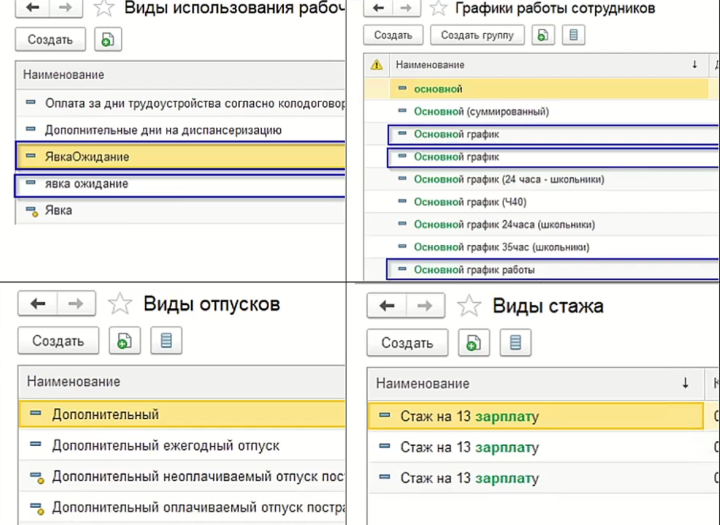
Task: Click the warning icon column header
Action: tap(376, 64)
